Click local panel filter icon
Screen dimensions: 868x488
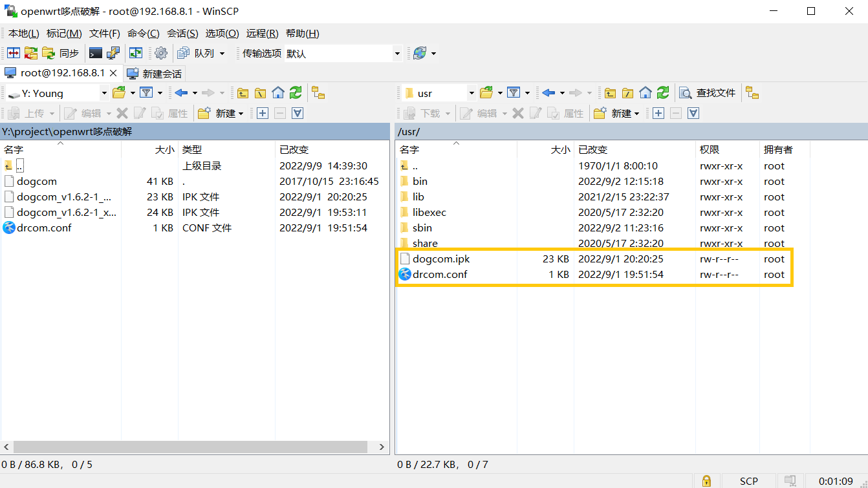pos(147,93)
